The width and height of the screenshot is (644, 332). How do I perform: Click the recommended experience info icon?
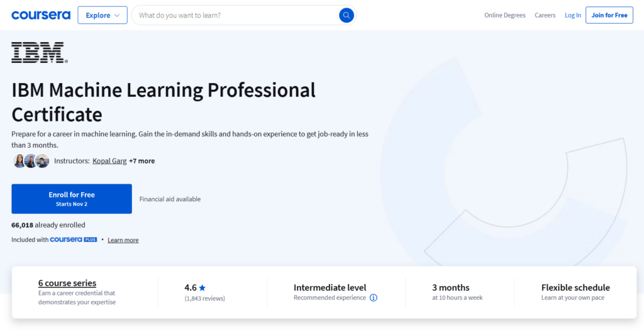tap(374, 298)
